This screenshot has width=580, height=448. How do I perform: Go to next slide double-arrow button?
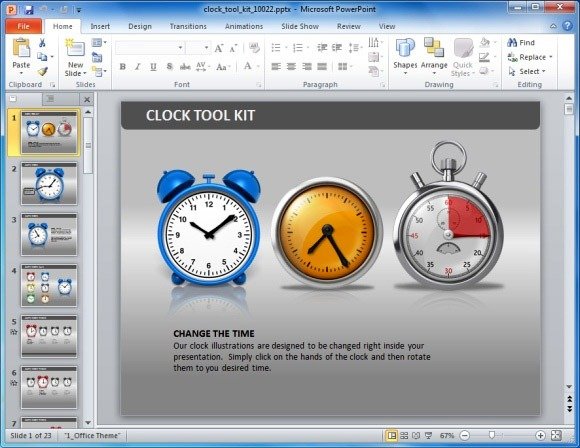click(569, 408)
